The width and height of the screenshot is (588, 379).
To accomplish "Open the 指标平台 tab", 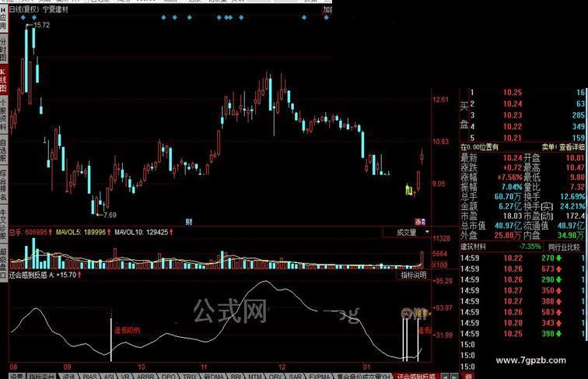I will 42,376.
